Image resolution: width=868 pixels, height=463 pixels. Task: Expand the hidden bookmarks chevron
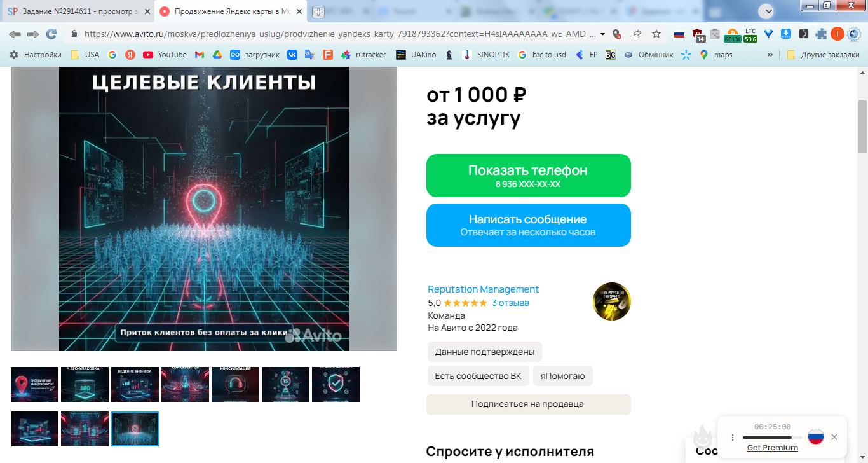tap(770, 55)
